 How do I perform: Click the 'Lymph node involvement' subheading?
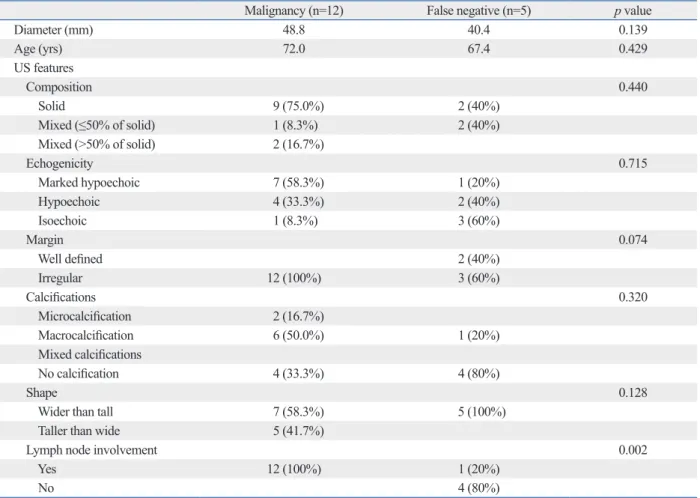pos(92,450)
